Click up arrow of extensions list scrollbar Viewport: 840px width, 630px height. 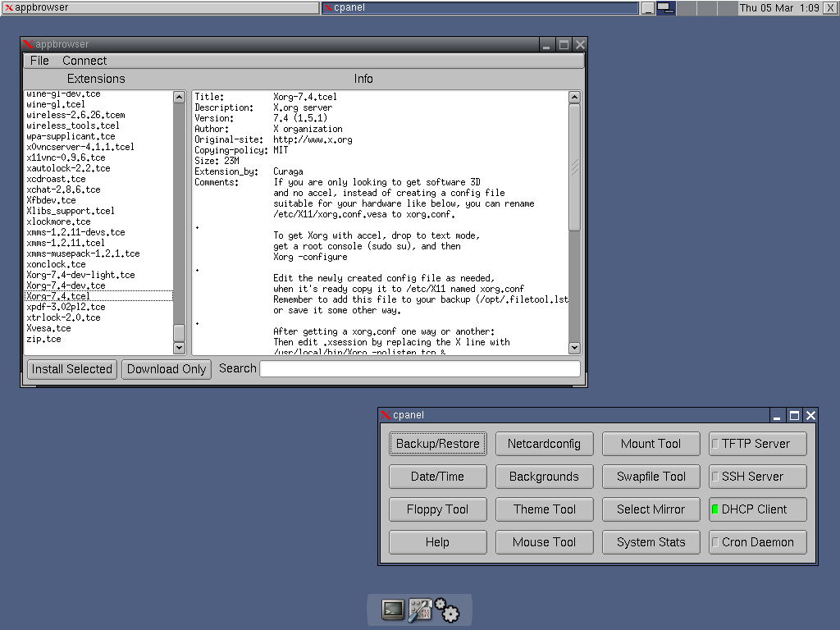tap(180, 97)
